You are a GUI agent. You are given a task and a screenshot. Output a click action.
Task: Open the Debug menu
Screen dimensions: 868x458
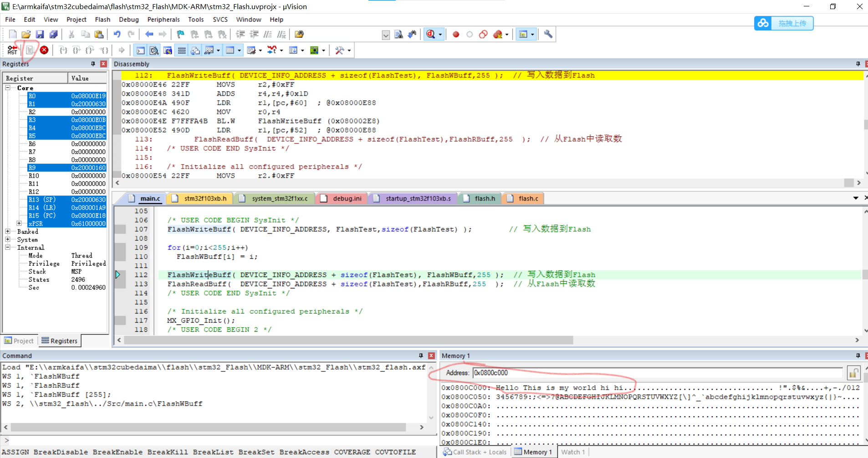pyautogui.click(x=129, y=20)
